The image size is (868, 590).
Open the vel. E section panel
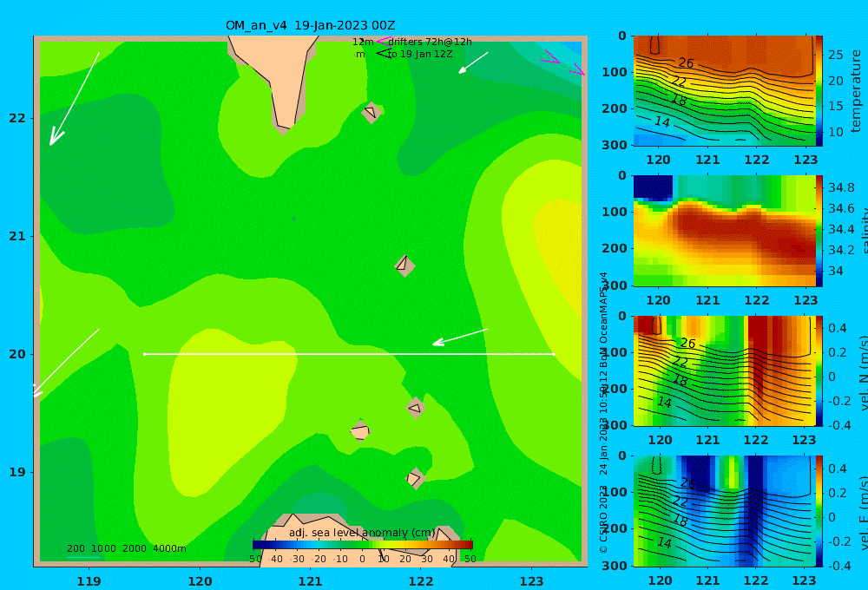724,511
